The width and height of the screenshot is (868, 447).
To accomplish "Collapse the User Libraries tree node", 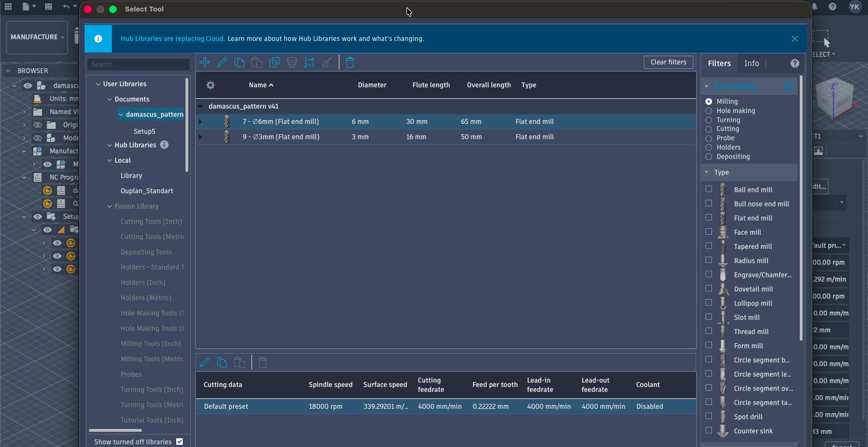I will [98, 84].
